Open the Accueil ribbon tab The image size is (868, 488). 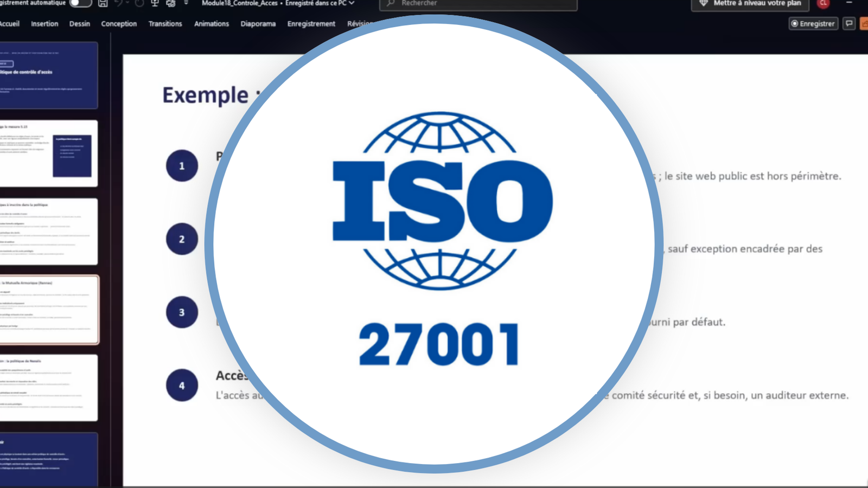coord(9,24)
